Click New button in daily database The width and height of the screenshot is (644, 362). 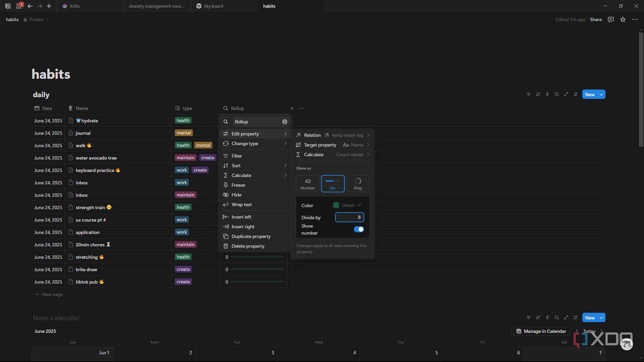point(590,95)
